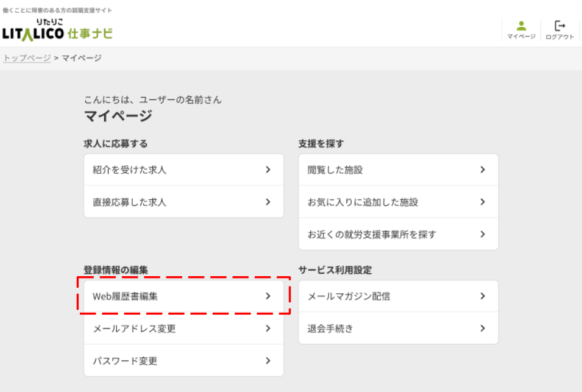582x392 pixels.
Task: Expand the chevron next to Web履歴書編集
Action: click(268, 297)
